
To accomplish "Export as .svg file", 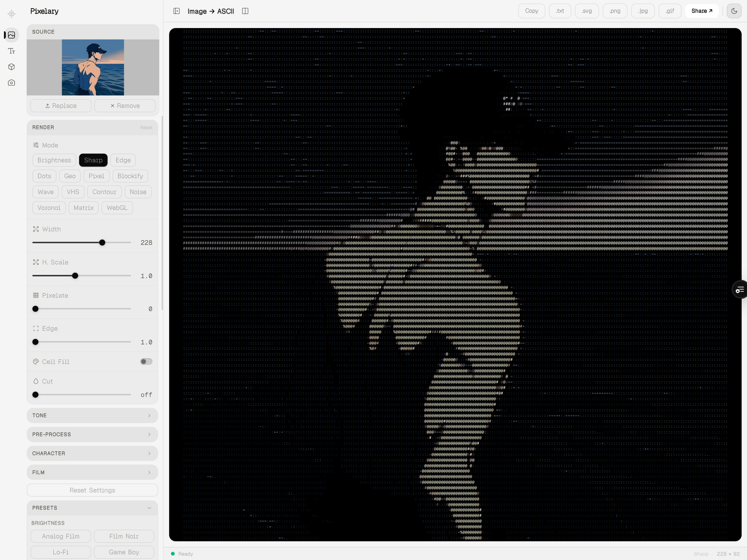I will pos(587,11).
